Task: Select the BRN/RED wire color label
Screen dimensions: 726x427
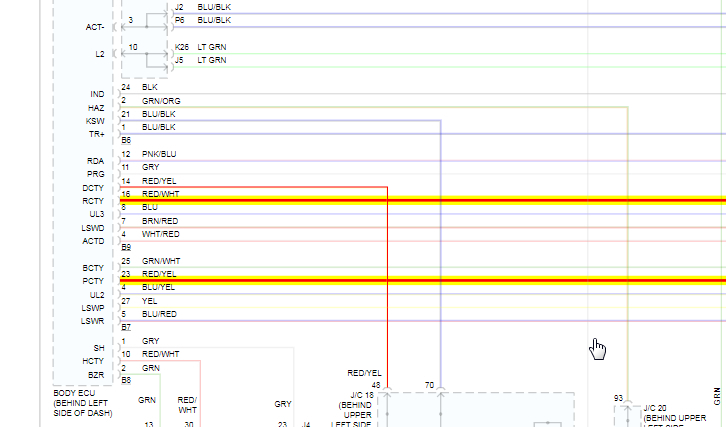Action: click(x=160, y=221)
